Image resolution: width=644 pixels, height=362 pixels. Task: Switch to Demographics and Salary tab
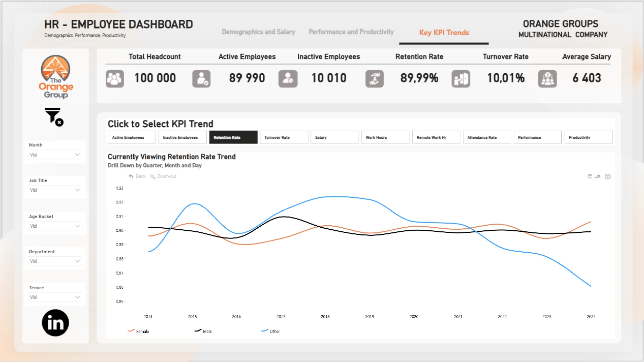pos(258,32)
